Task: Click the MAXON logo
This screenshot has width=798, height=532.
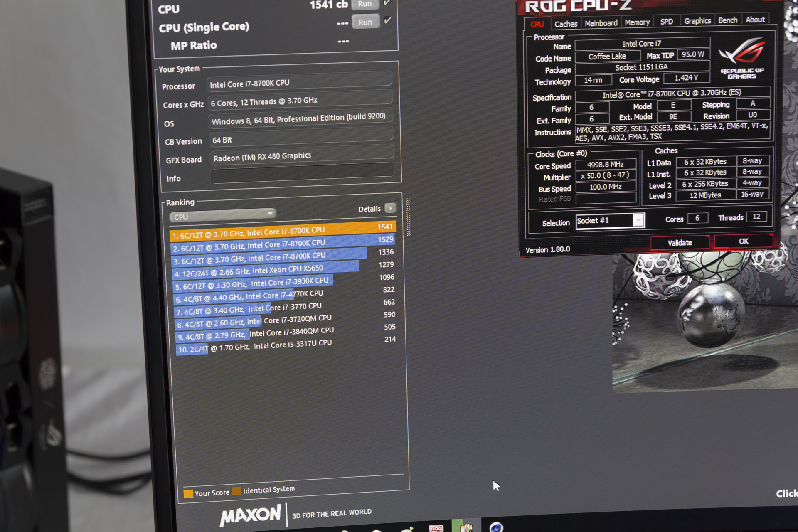Action: pyautogui.click(x=251, y=515)
